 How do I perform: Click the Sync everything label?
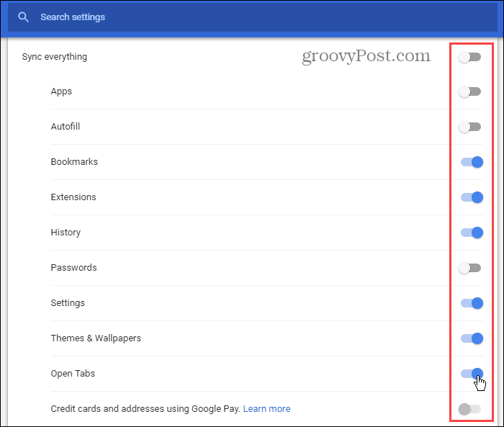[54, 57]
